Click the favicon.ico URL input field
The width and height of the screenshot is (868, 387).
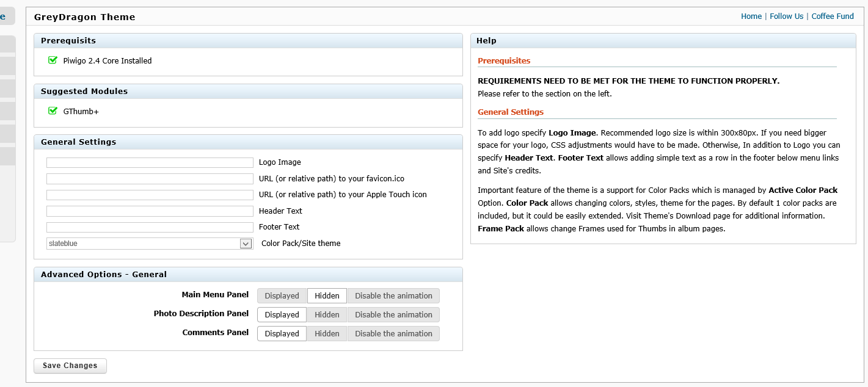pyautogui.click(x=150, y=179)
